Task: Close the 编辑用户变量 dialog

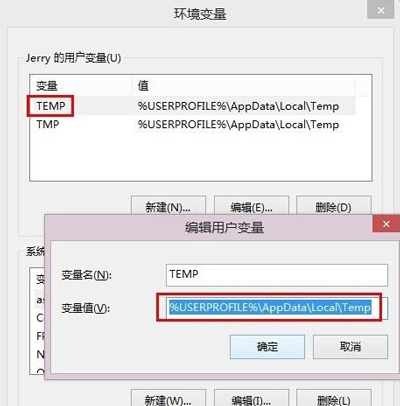Action: tap(386, 224)
